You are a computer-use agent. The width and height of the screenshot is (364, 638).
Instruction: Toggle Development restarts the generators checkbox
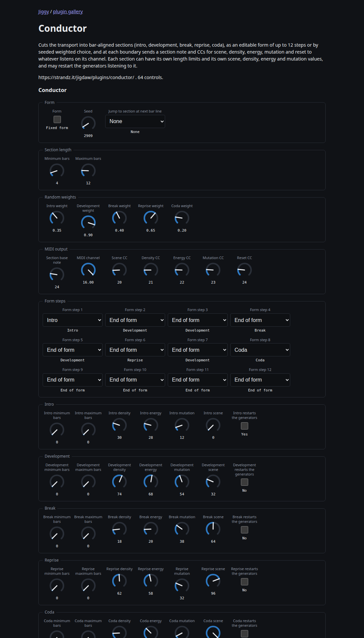[245, 482]
